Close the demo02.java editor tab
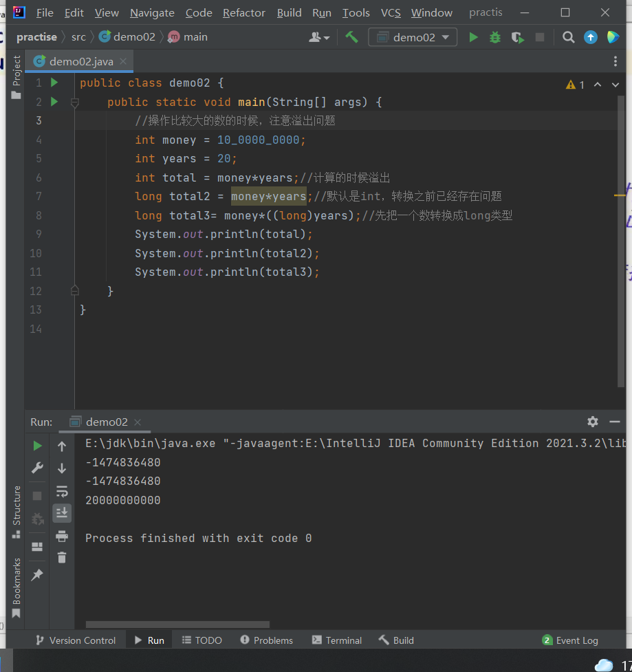The height and width of the screenshot is (672, 632). pyautogui.click(x=124, y=61)
